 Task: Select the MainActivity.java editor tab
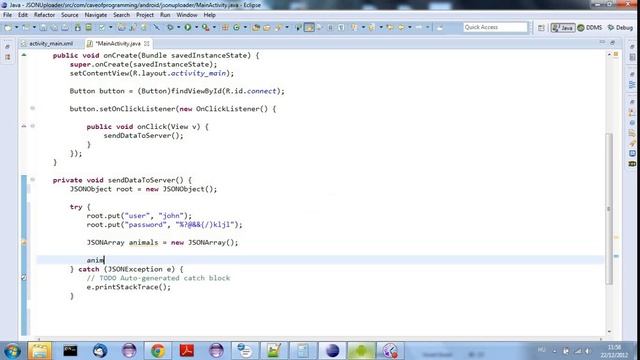tap(118, 43)
